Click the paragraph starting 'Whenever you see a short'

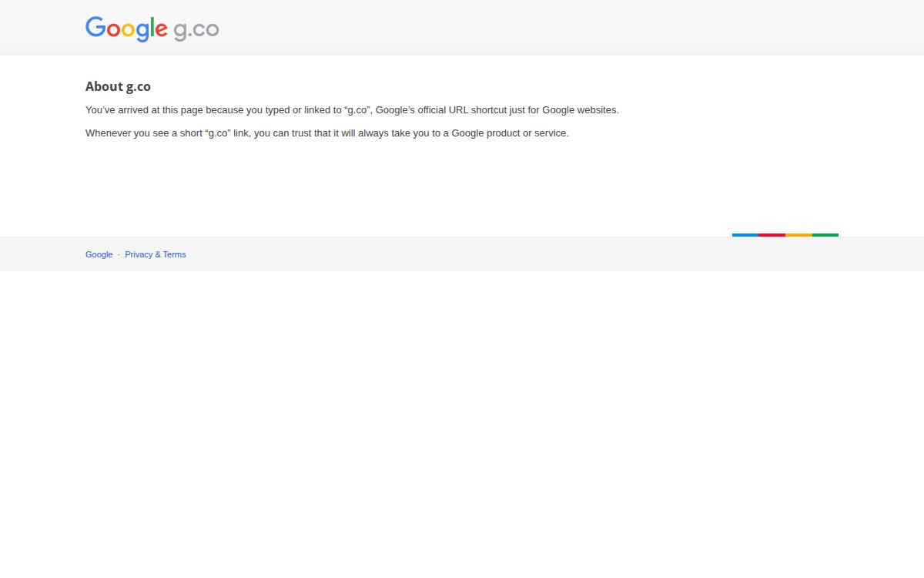327,133
